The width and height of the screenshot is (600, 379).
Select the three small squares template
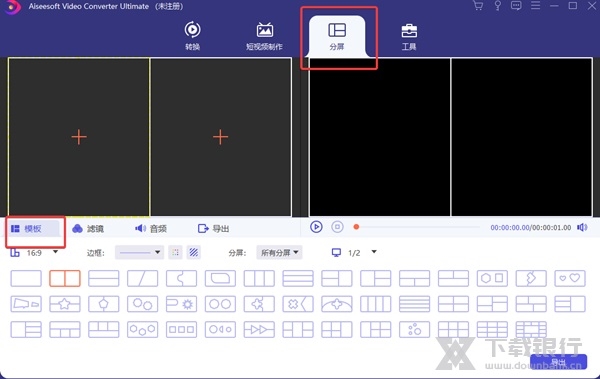point(181,329)
